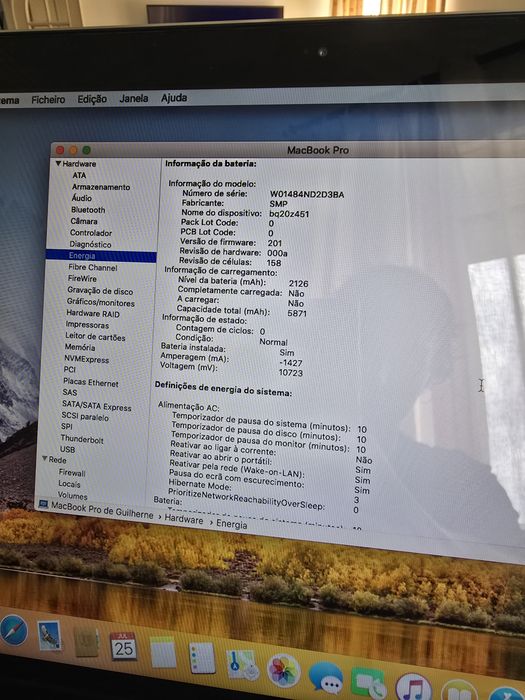Select Diagnóstico in the sidebar
525x700 pixels.
[x=90, y=244]
